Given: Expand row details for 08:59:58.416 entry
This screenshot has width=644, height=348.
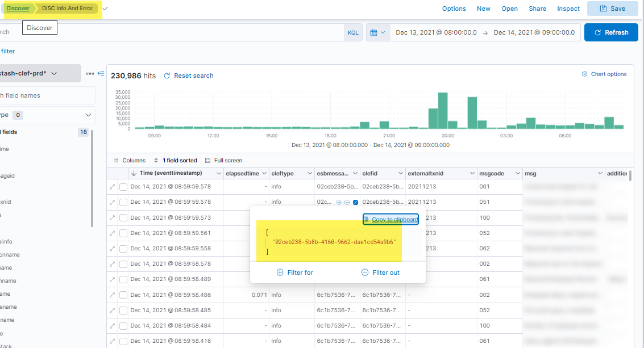Looking at the screenshot, I should pyautogui.click(x=112, y=341).
